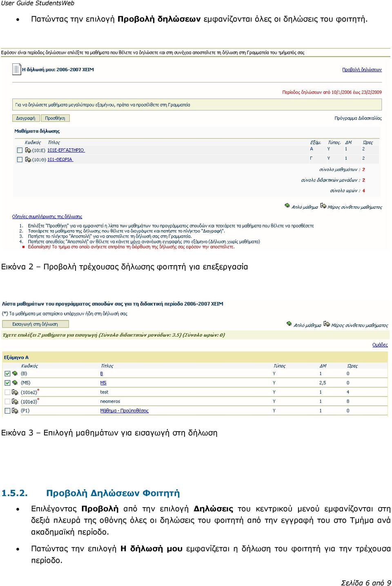The image size is (392, 586).
Task: Click the ΔΜ column header in Εξάμηνο Α table
Action: pos(323,366)
